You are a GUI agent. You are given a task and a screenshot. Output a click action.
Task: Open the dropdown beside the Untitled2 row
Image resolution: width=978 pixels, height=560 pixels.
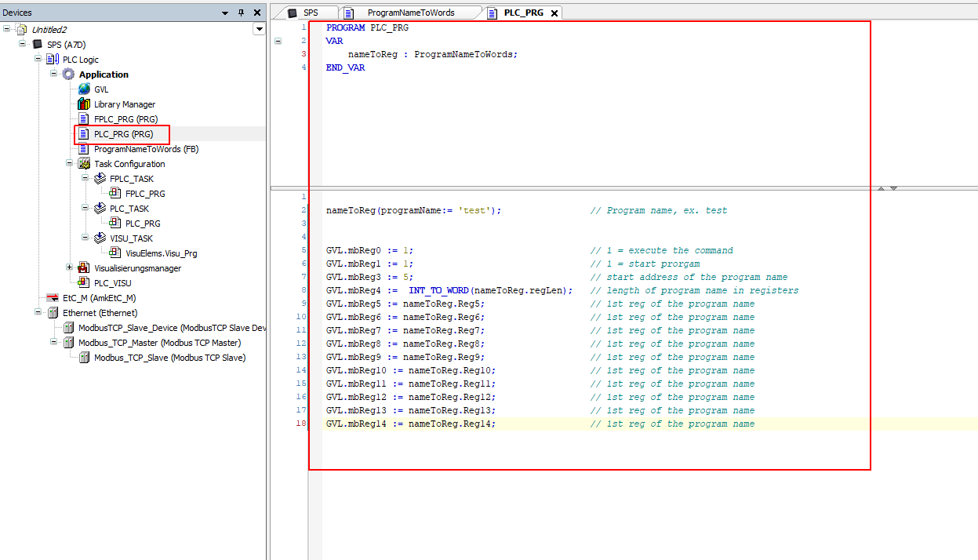tap(260, 29)
